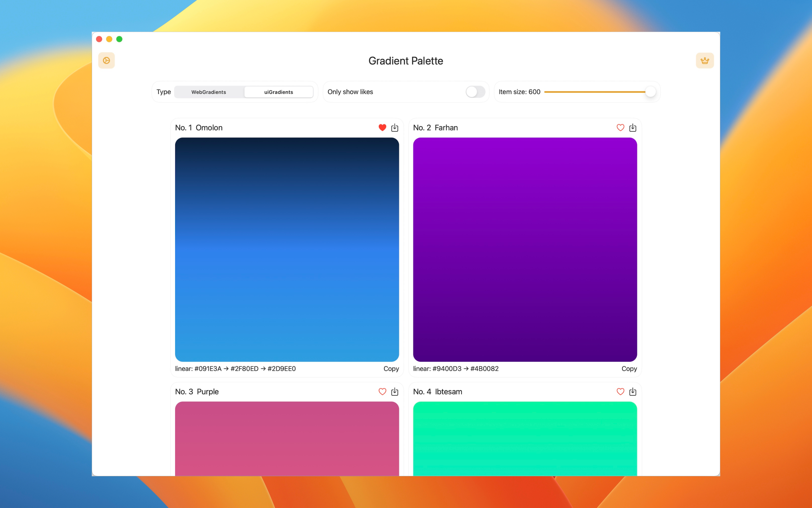The height and width of the screenshot is (508, 812).
Task: Close the Gradient Palette window
Action: pos(99,39)
